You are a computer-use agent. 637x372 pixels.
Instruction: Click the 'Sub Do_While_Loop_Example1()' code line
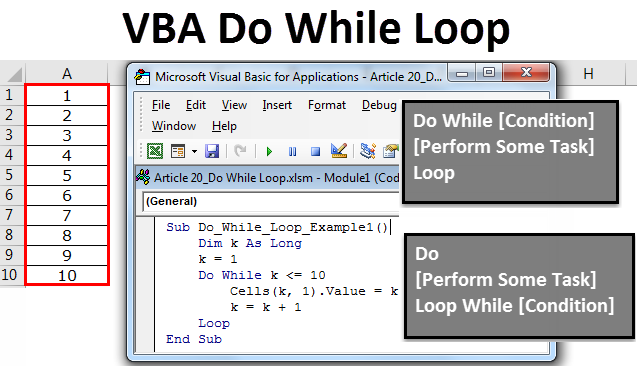(277, 227)
